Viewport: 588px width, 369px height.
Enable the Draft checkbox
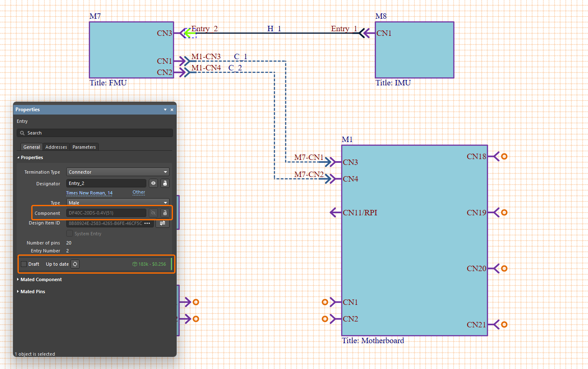[x=24, y=264]
